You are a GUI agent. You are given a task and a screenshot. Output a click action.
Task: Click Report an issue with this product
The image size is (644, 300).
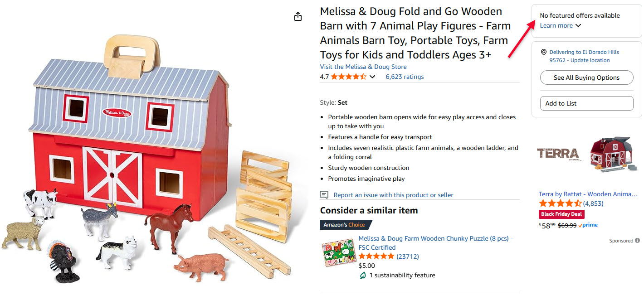tap(393, 195)
